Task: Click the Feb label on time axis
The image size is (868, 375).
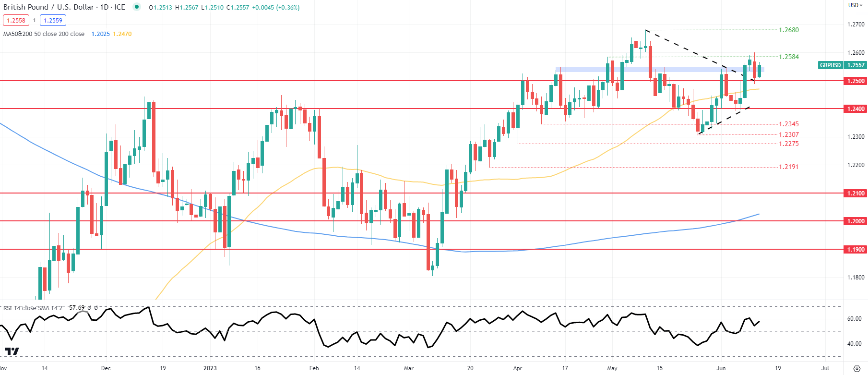Action: pos(314,368)
